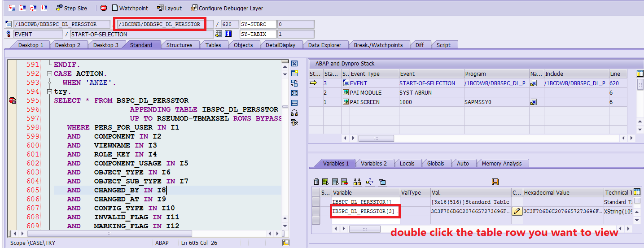Click the full-screen tool icon in the side strip
This screenshot has width=644, height=248.
click(x=294, y=93)
